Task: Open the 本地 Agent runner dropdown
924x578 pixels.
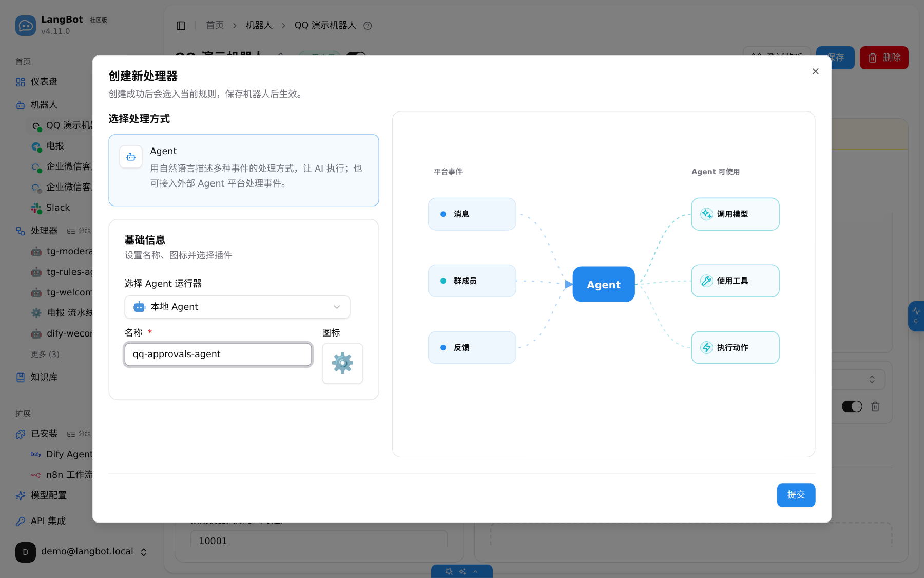Action: click(237, 307)
